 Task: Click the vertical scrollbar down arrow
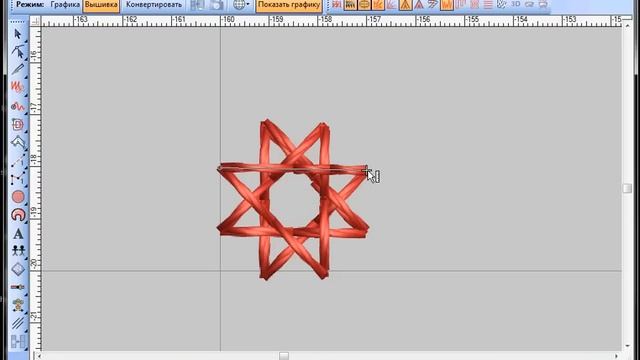[627, 346]
